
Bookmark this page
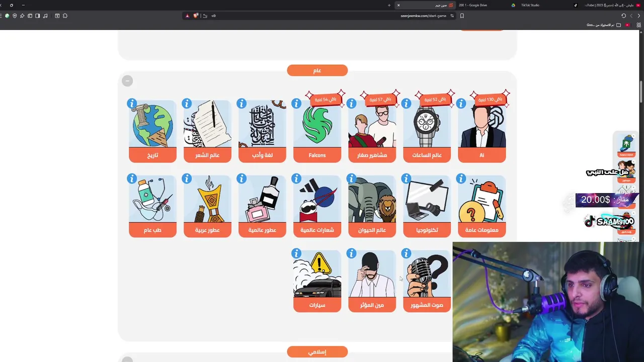point(462,16)
